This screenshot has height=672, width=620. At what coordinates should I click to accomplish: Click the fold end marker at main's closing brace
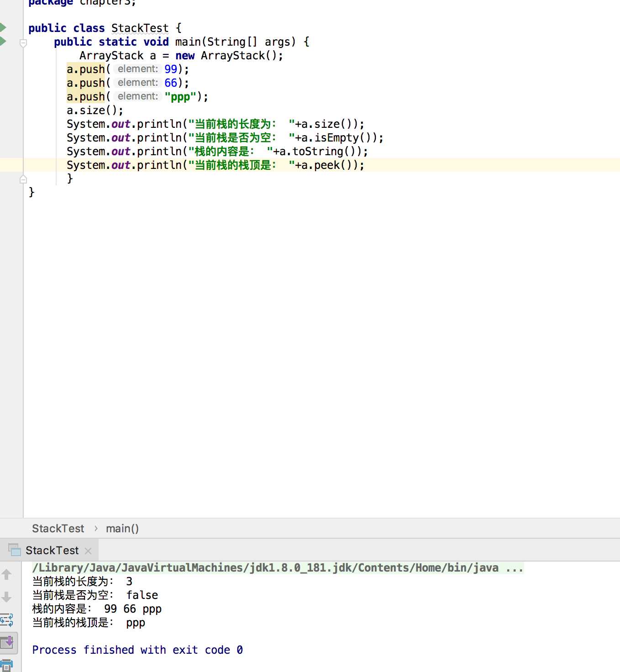(x=23, y=179)
